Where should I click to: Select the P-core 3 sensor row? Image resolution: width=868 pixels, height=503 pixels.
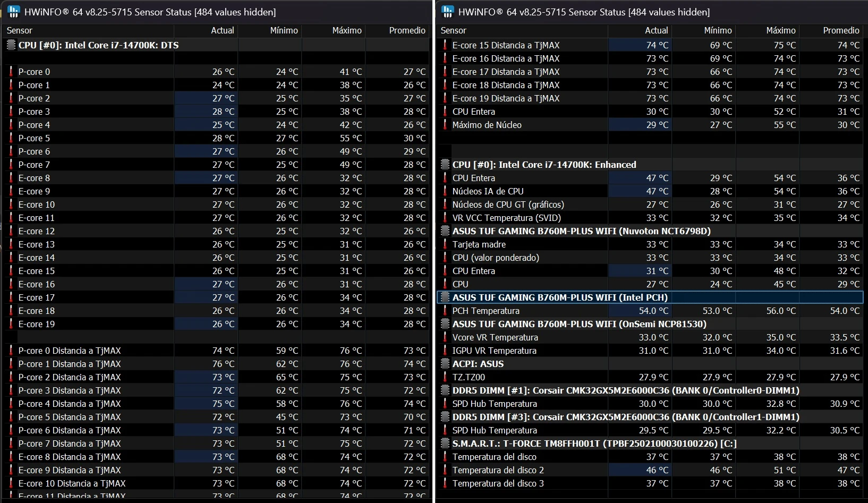217,112
